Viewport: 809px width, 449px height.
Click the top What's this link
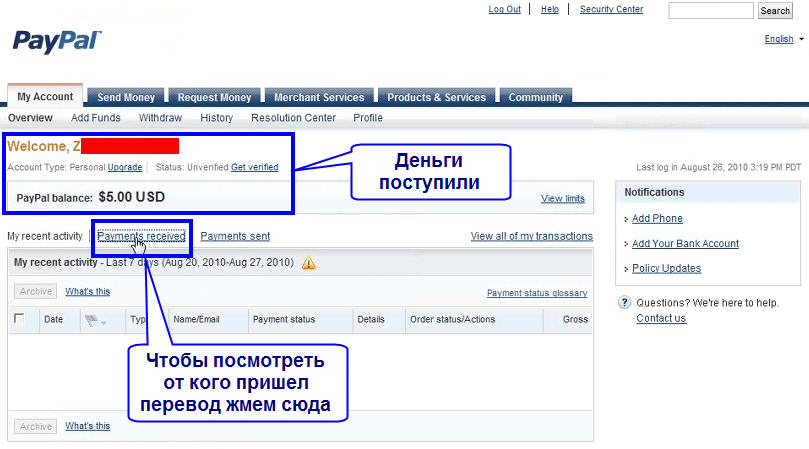[x=88, y=292]
